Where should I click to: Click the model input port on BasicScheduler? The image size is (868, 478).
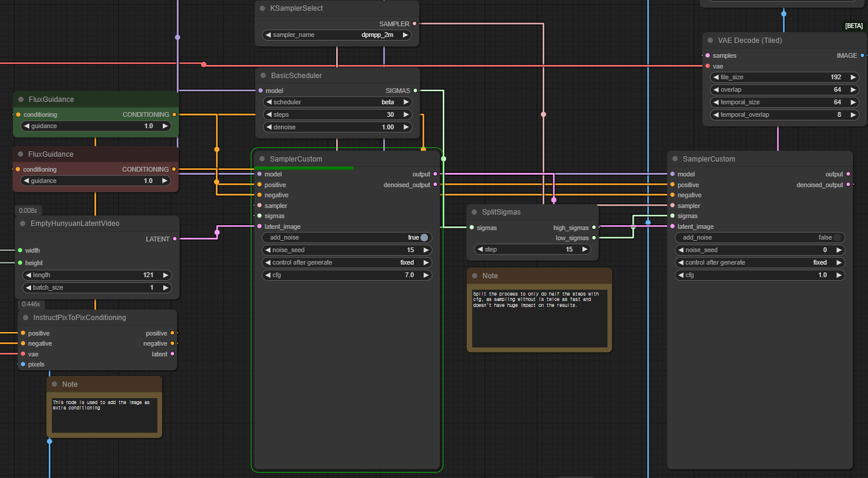tap(260, 91)
